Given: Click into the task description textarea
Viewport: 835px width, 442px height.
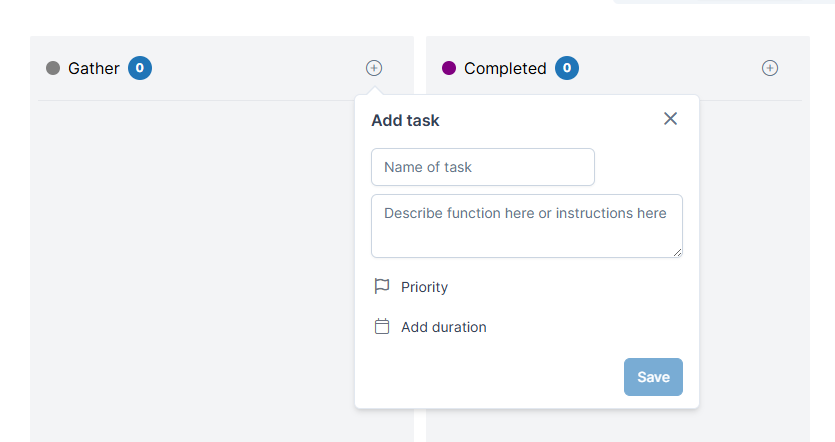Looking at the screenshot, I should point(527,226).
